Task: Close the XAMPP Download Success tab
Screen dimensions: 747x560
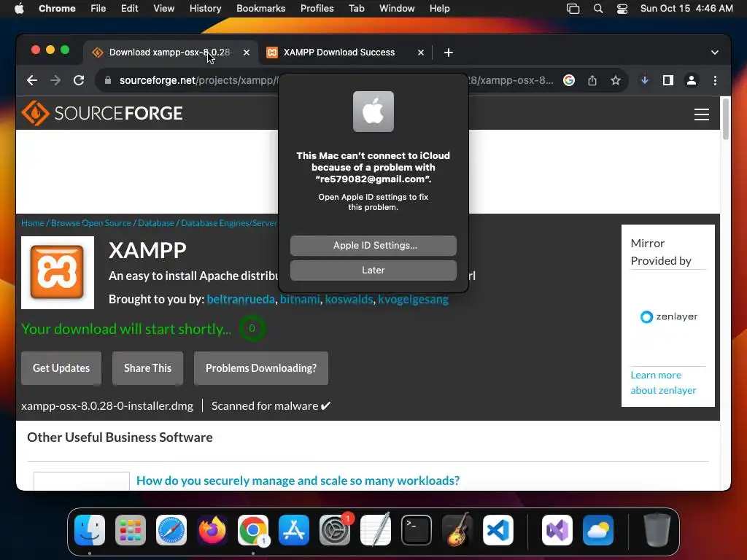Action: tap(421, 52)
